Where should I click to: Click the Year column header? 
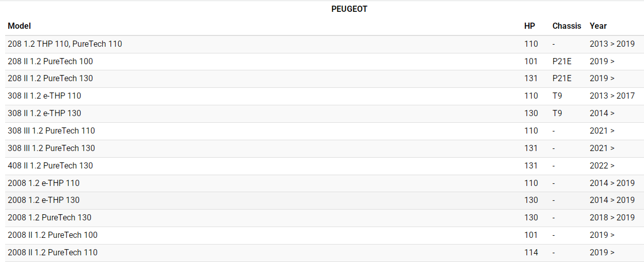coord(598,26)
